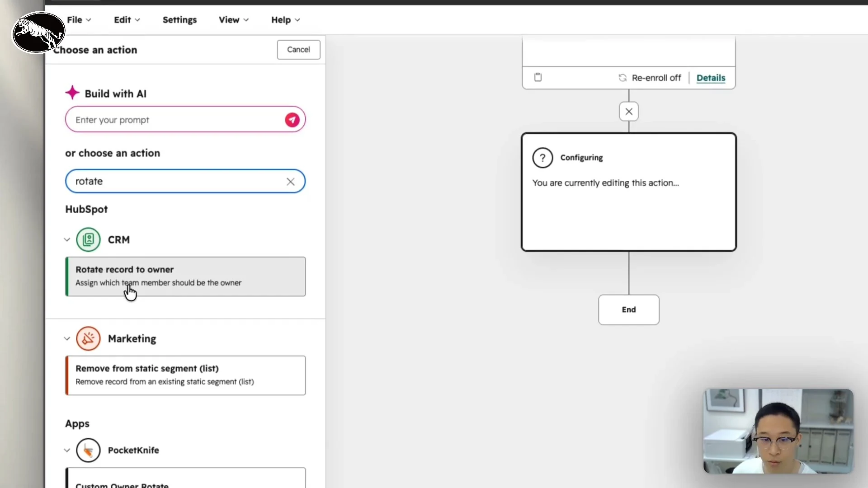Collapse the PocketKnife section
This screenshot has height=488, width=868.
tap(67, 450)
